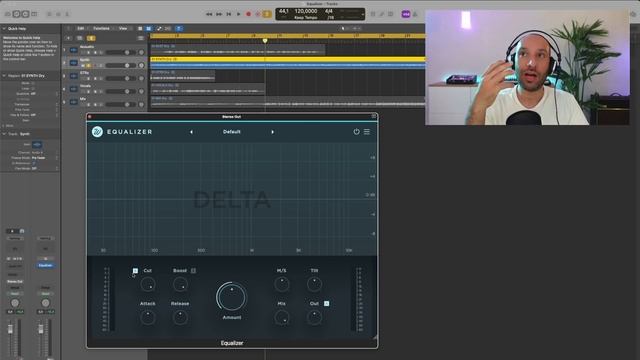Screen dimensions: 640x360
Task: Open the Equalizer hamburger menu
Action: pyautogui.click(x=367, y=131)
